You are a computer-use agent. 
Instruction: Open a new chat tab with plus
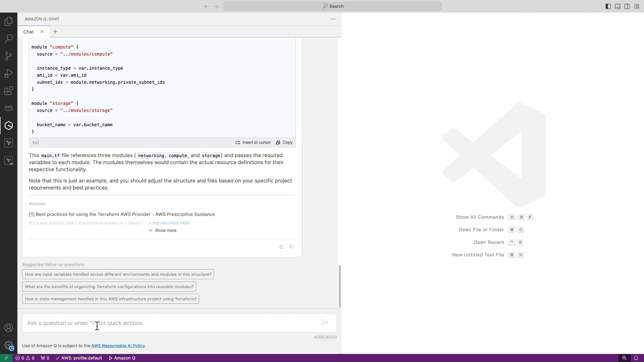[55, 32]
